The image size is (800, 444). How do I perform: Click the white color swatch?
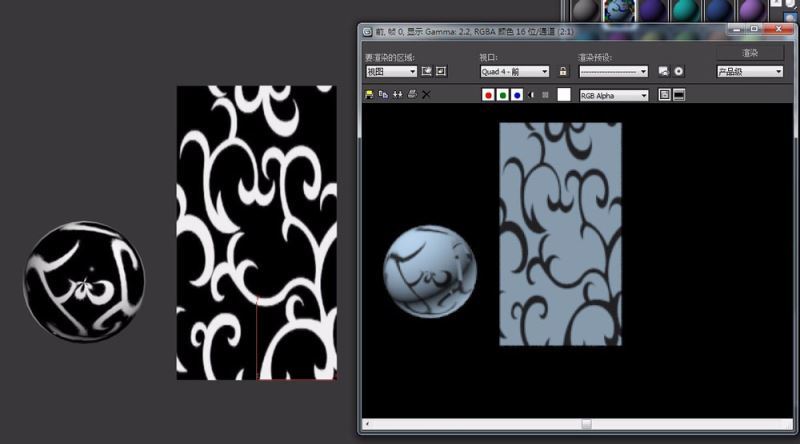pos(564,95)
